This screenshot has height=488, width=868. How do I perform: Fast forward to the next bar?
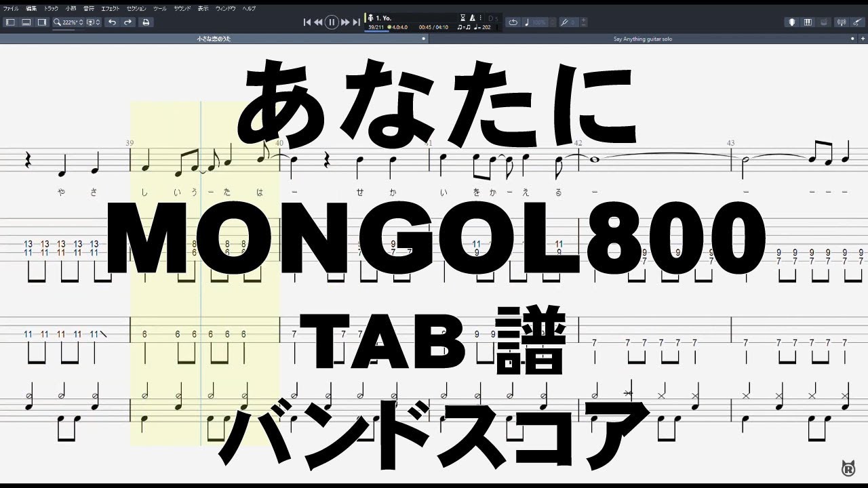point(345,22)
